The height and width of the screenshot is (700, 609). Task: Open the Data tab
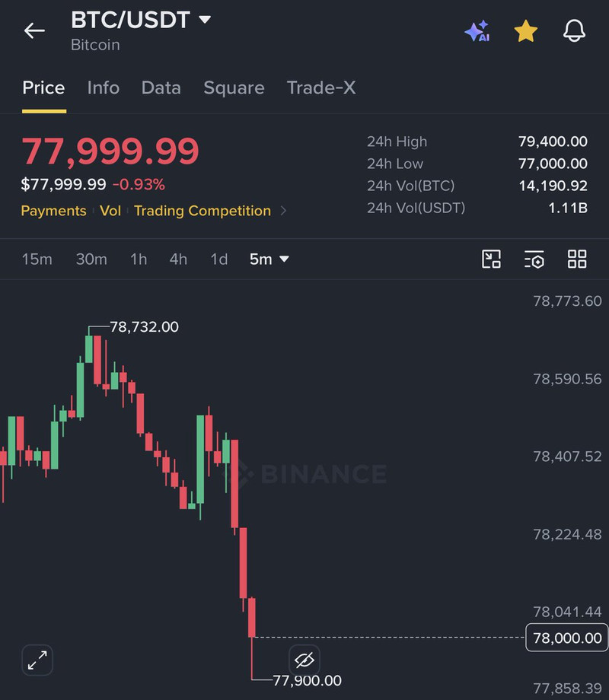click(x=161, y=87)
